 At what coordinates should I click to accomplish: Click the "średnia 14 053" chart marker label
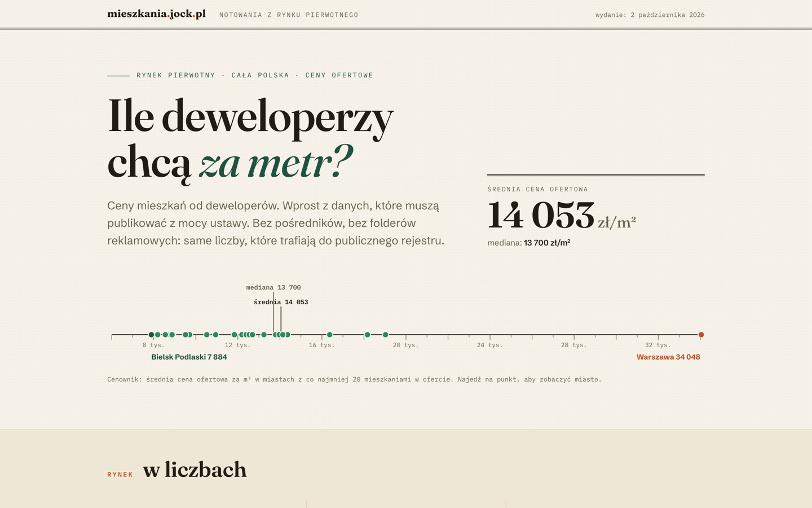281,302
